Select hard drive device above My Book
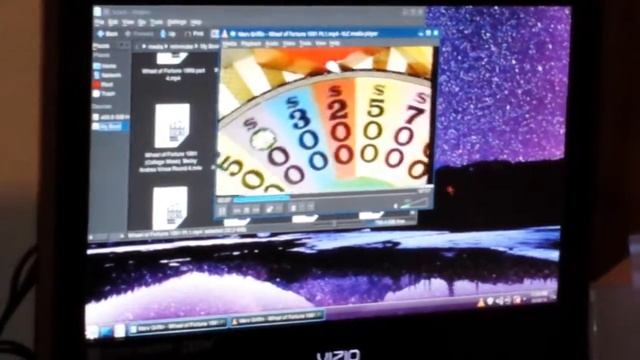Image resolution: width=640 pixels, height=360 pixels. point(111,117)
